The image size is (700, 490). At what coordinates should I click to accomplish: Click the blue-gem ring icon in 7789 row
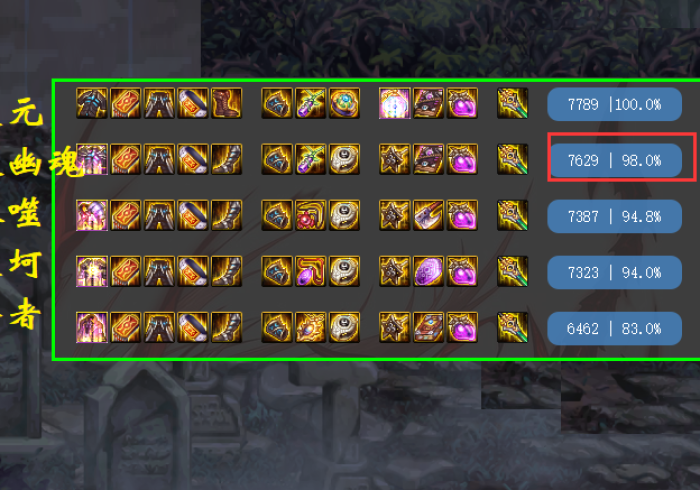(x=344, y=103)
